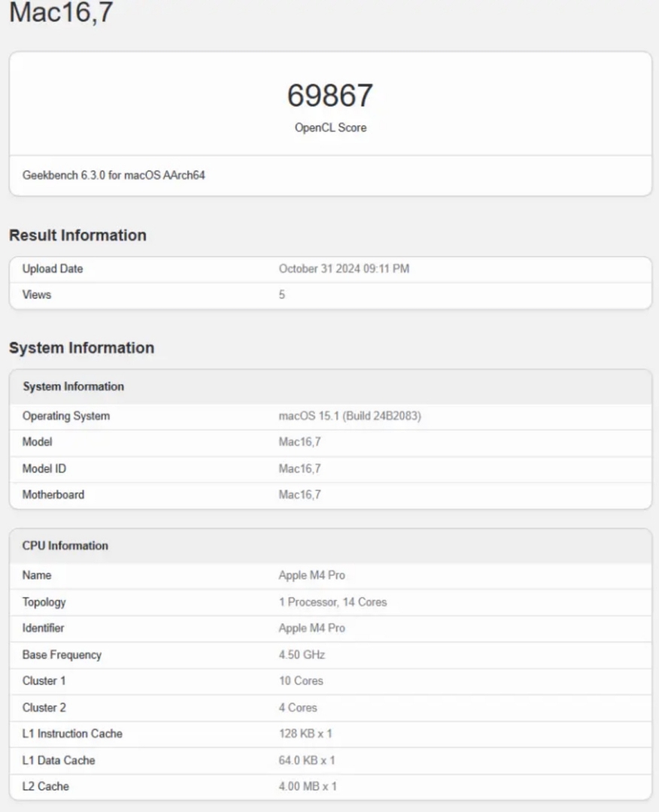Select the 64.0 KB x 1 value
The width and height of the screenshot is (659, 812).
coord(307,760)
